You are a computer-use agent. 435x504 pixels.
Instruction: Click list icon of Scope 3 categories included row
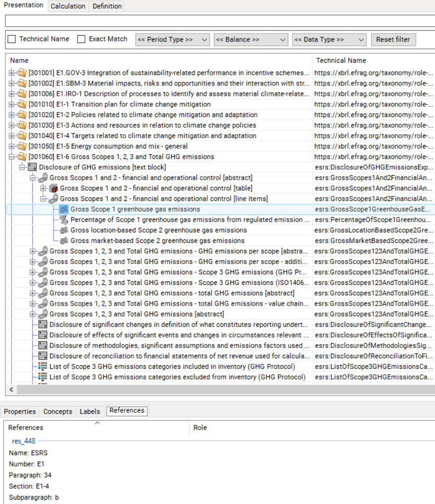coord(43,366)
